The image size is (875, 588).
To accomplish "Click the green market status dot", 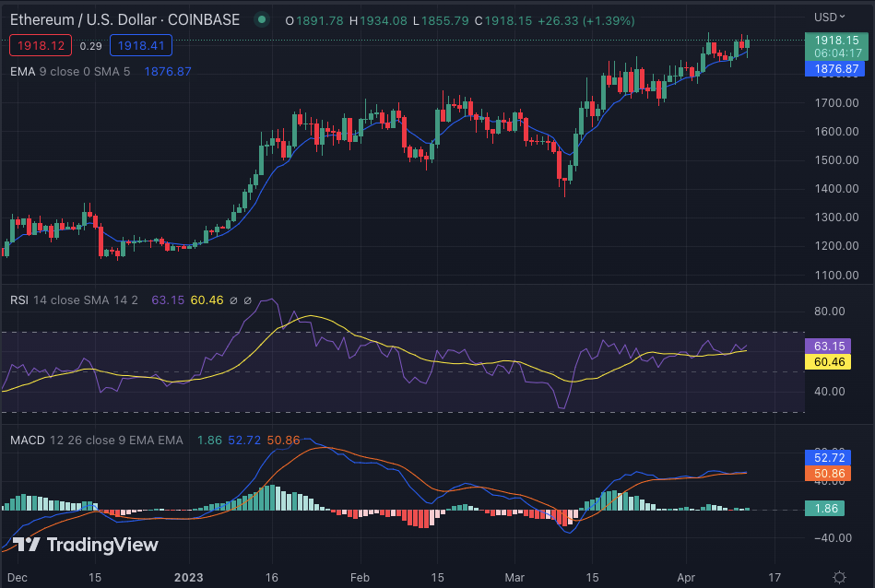I will click(263, 19).
